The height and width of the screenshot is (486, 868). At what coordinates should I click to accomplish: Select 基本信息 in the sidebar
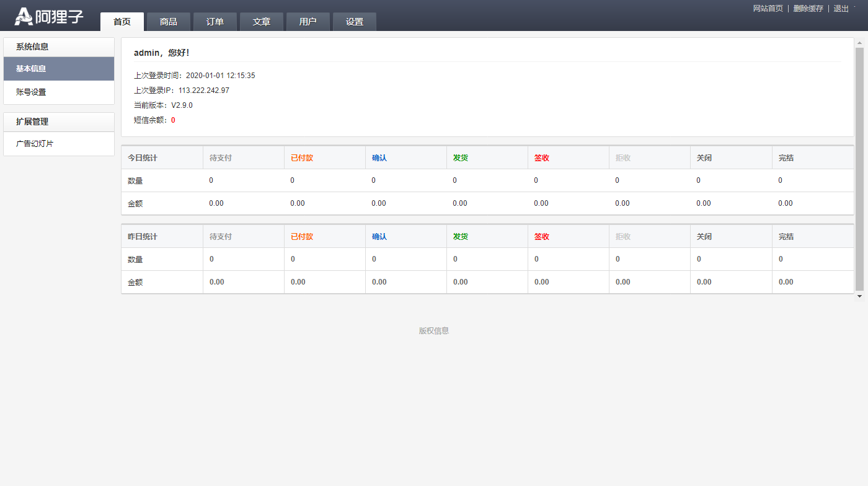click(59, 69)
